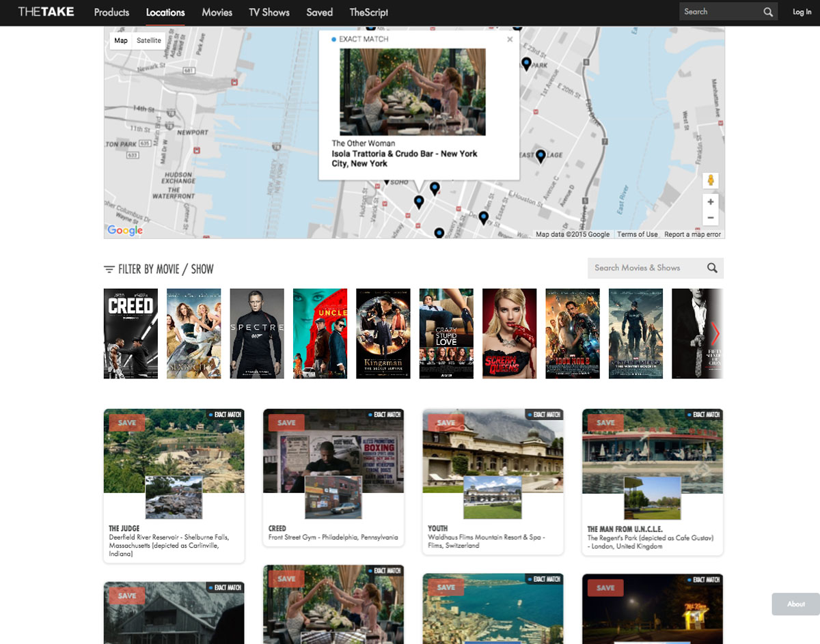The image size is (820, 644).
Task: Open the Front Street Gym inset photo
Action: pyautogui.click(x=333, y=497)
